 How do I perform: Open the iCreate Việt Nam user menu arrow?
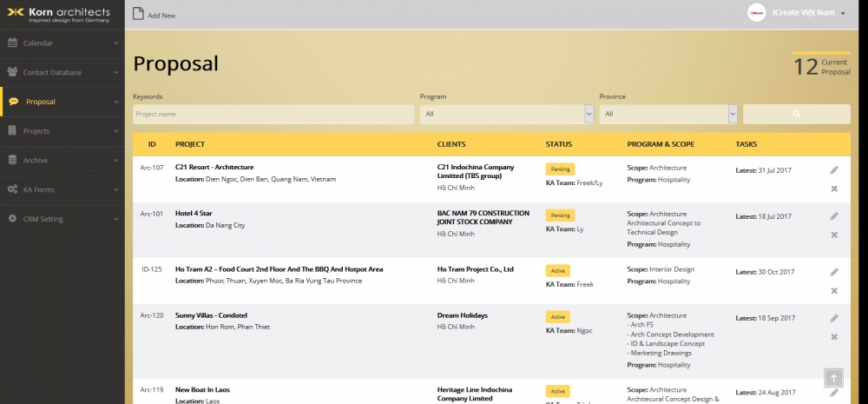pos(843,13)
